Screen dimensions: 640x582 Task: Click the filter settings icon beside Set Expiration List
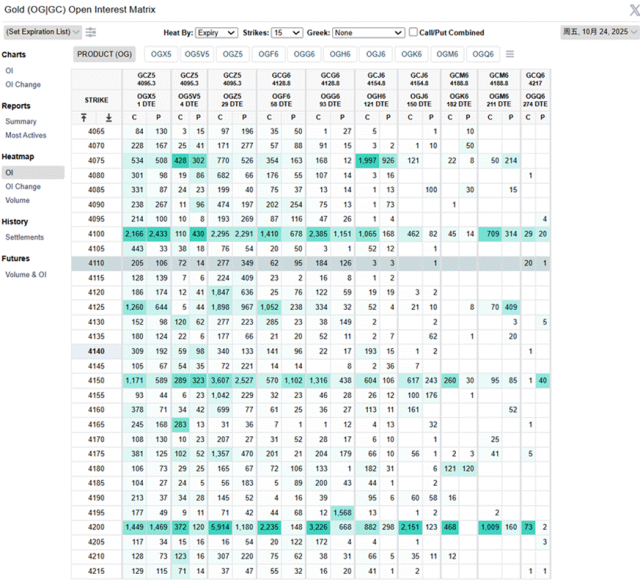coord(91,32)
